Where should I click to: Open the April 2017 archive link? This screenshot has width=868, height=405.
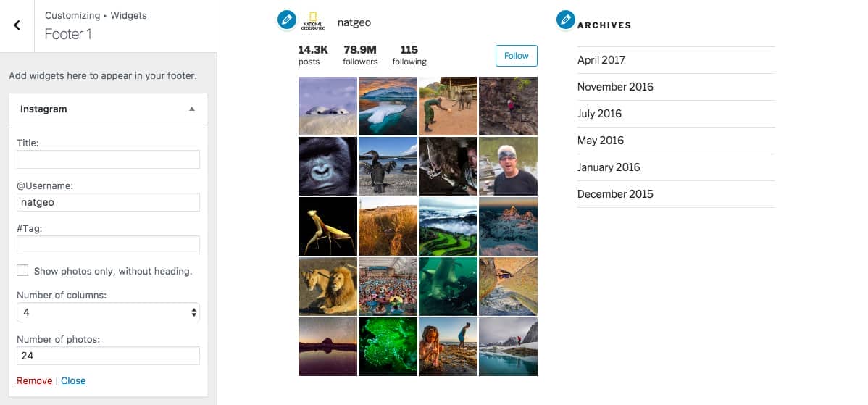(x=601, y=59)
